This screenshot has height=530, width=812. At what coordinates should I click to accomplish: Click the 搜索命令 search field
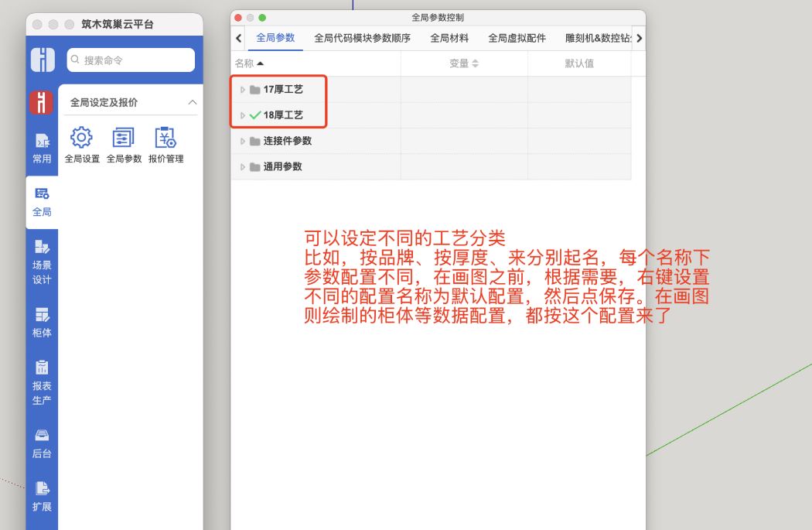coord(130,59)
